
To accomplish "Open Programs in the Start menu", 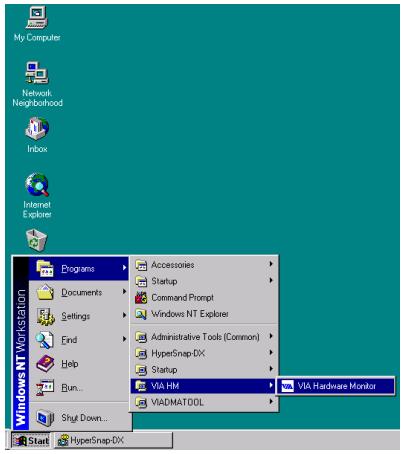I will point(79,268).
